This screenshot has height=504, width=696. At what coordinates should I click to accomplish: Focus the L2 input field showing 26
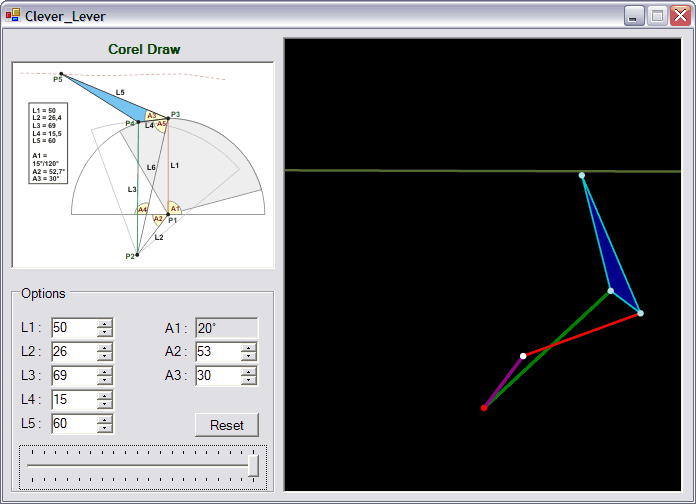(74, 352)
